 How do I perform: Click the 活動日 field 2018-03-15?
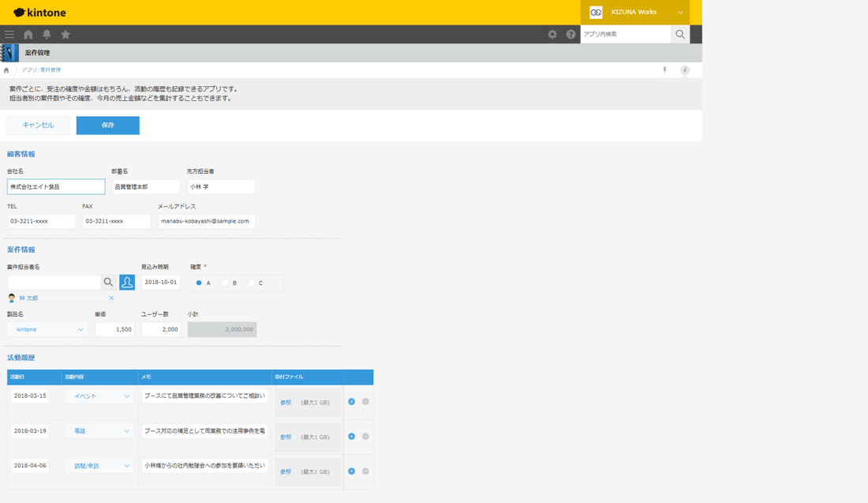coord(30,396)
